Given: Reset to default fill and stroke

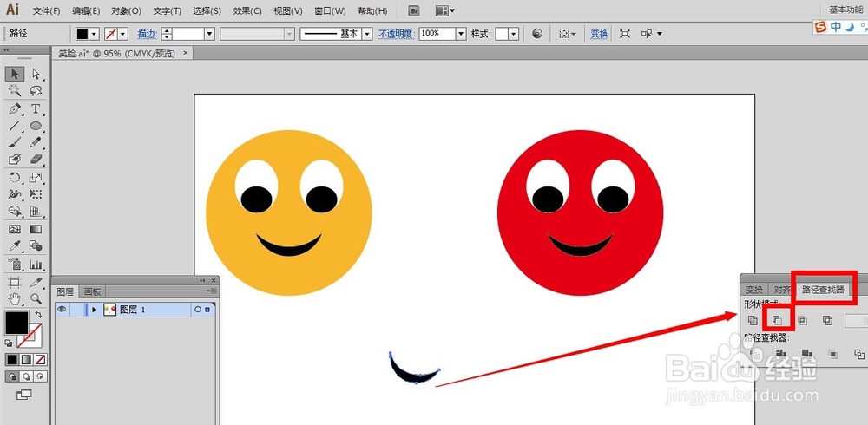Looking at the screenshot, I should (x=9, y=343).
